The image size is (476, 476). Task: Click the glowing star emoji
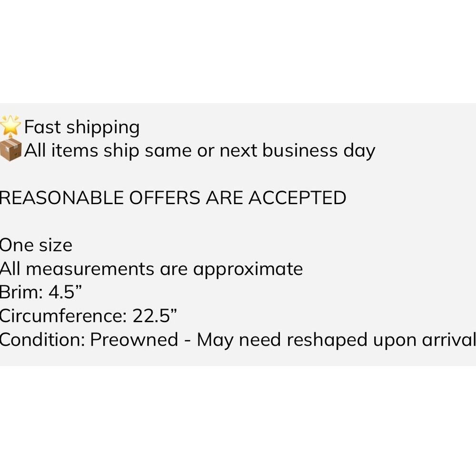pos(10,125)
